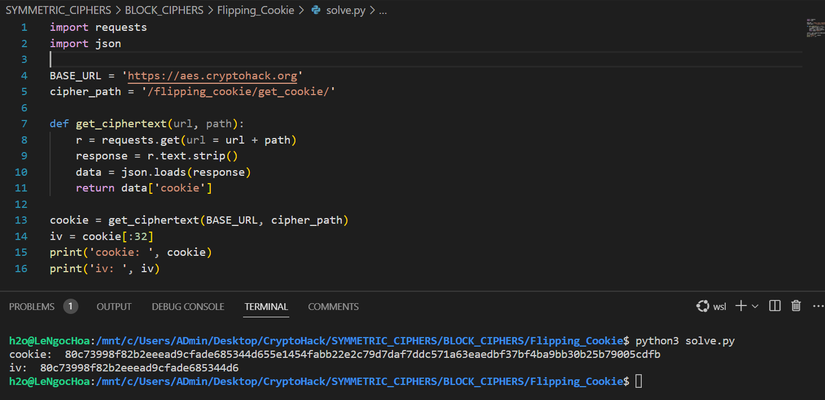This screenshot has height=400, width=825.
Task: Switch to the PROBLEMS panel tab
Action: [x=32, y=306]
